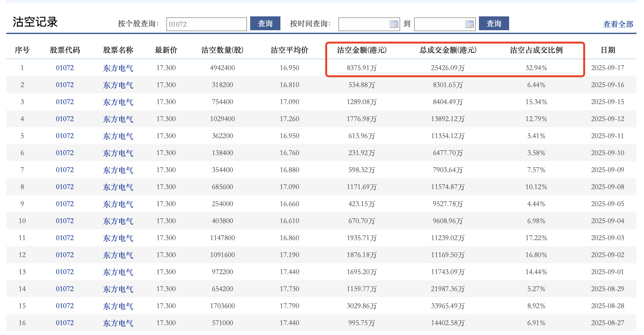This screenshot has width=644, height=335.
Task: Open 东方电气 link in row 5
Action: [x=118, y=136]
